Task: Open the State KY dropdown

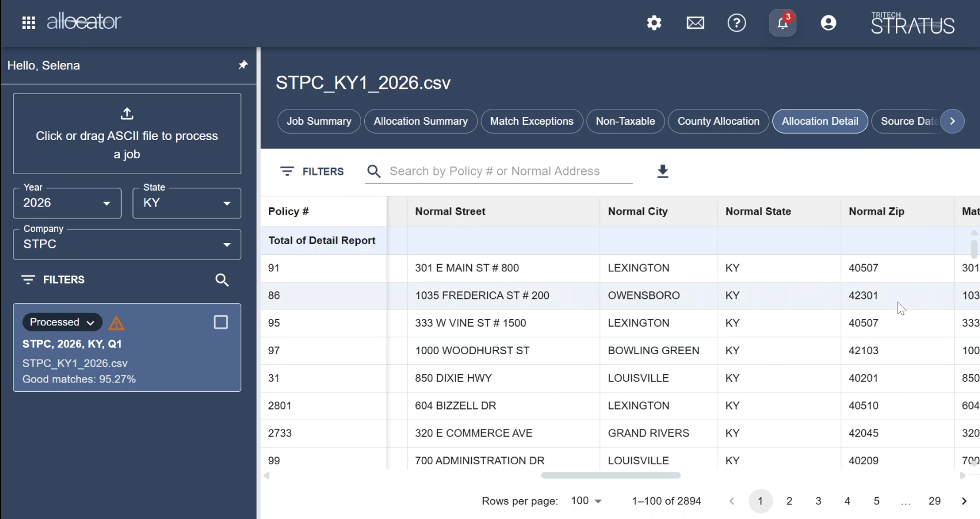Action: [x=187, y=203]
